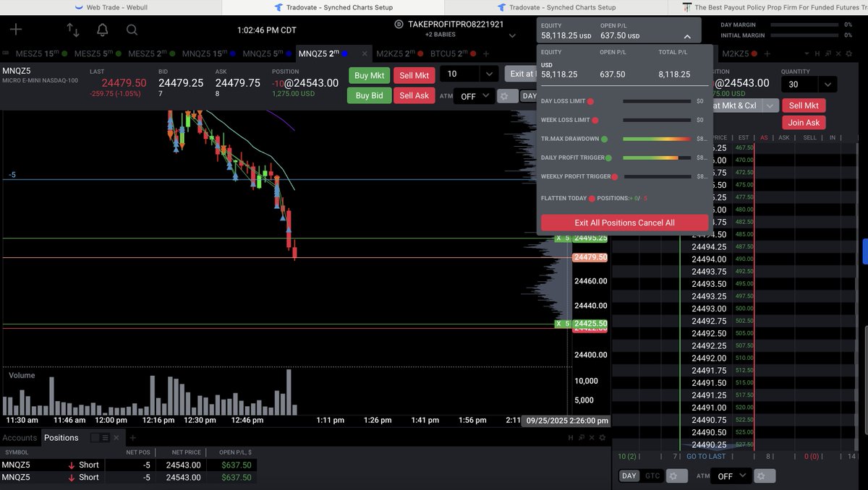This screenshot has width=868, height=490.
Task: Switch order duration from DAY to GTC
Action: [x=652, y=476]
